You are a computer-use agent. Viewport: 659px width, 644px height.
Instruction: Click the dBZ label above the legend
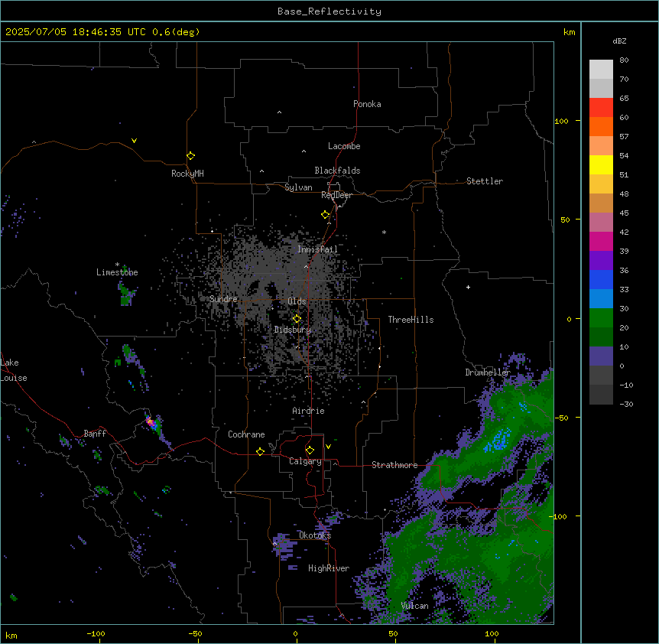point(619,41)
